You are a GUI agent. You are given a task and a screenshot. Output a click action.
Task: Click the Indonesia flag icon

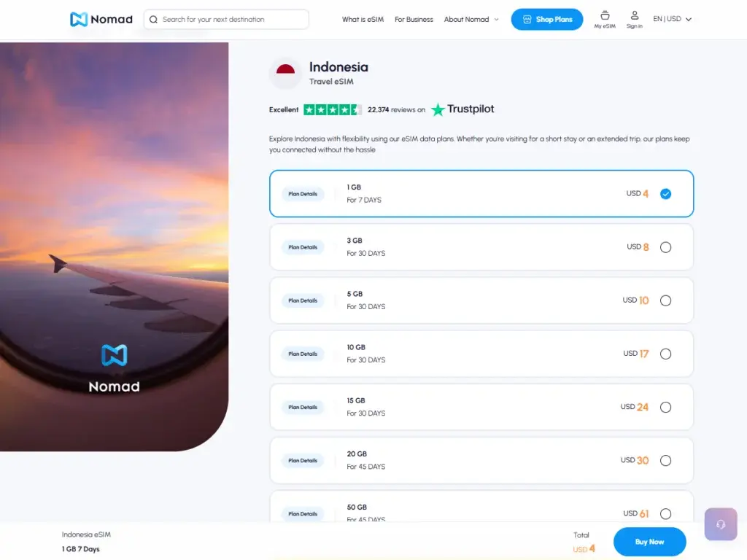(285, 73)
